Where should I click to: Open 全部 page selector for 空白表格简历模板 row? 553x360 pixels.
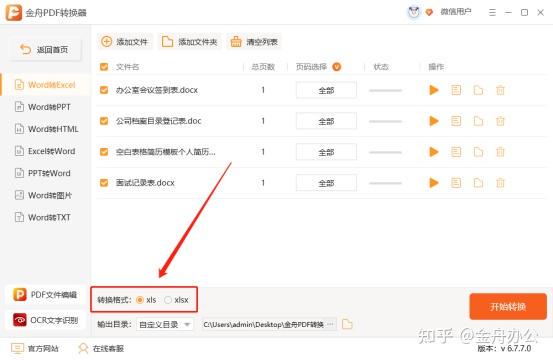(326, 152)
